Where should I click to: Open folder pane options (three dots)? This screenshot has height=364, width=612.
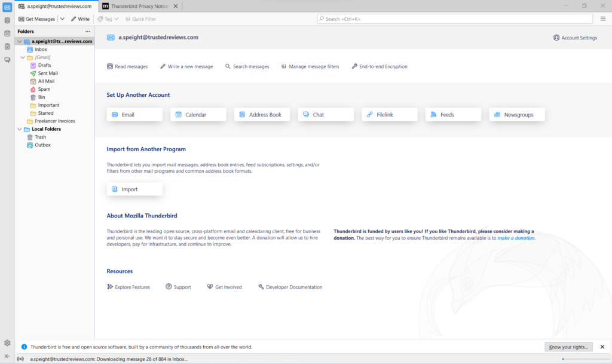click(x=87, y=31)
